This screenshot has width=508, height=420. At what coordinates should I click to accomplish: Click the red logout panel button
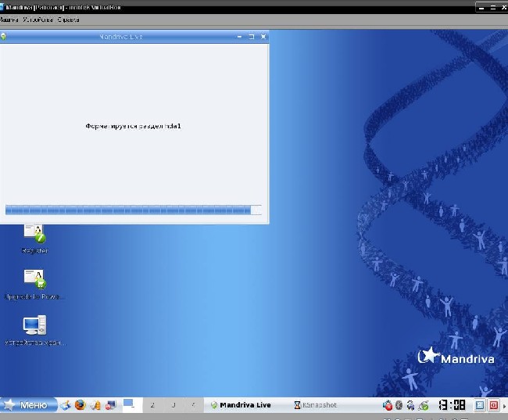[x=493, y=405]
